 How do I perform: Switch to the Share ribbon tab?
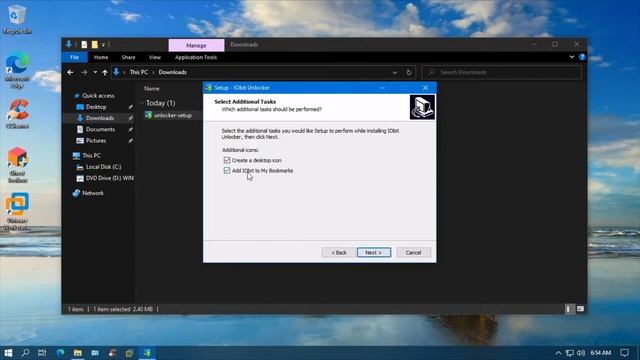click(128, 58)
